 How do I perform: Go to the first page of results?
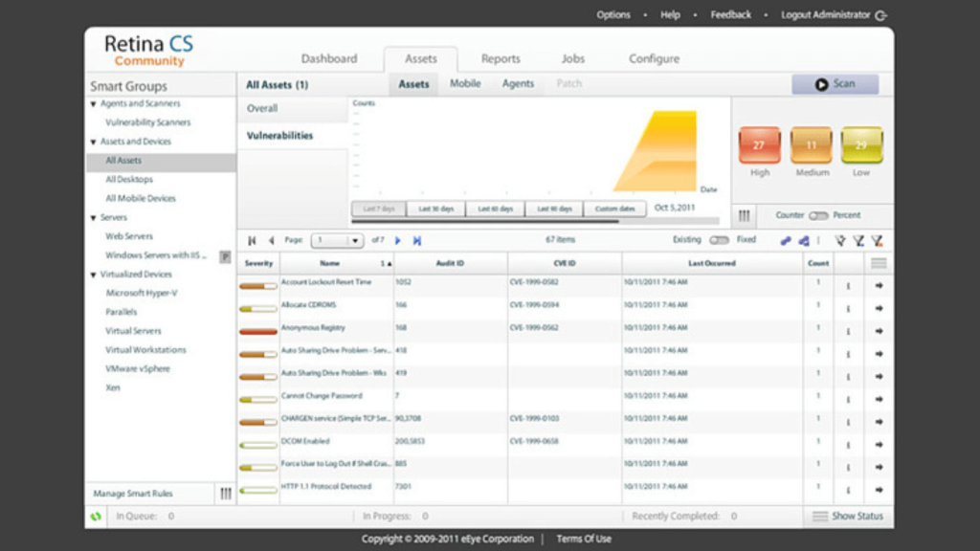pos(252,240)
